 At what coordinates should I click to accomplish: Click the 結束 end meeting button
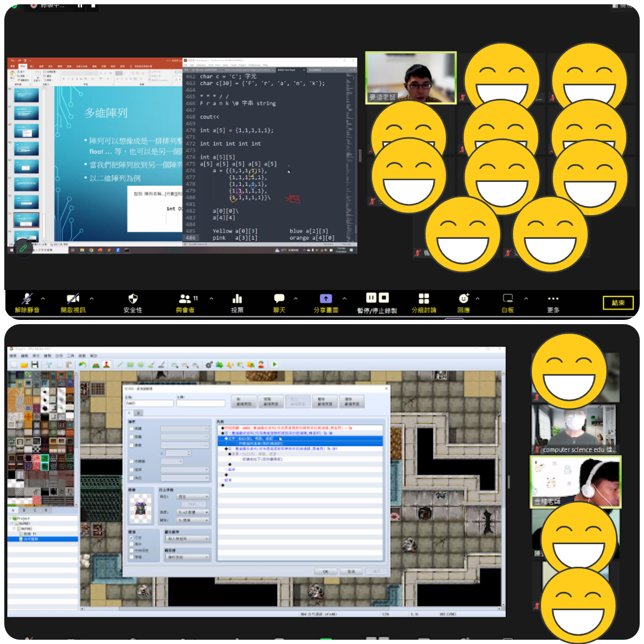click(x=618, y=303)
